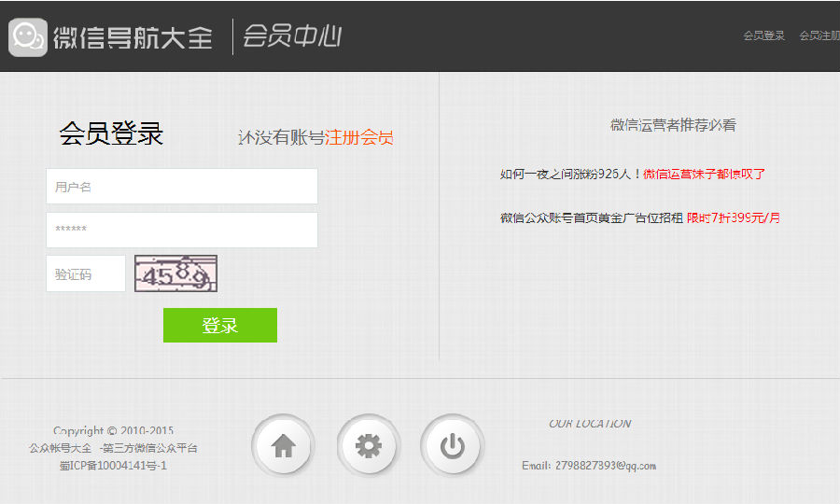Screen dimensions: 840x504
Task: Open 会员登录 link in top navigation
Action: point(763,35)
